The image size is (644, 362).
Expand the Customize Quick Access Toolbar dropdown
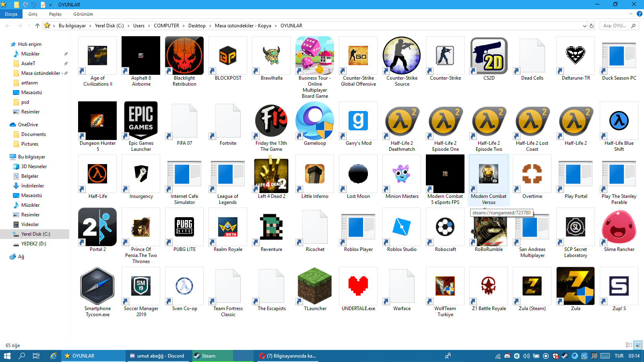(x=51, y=5)
